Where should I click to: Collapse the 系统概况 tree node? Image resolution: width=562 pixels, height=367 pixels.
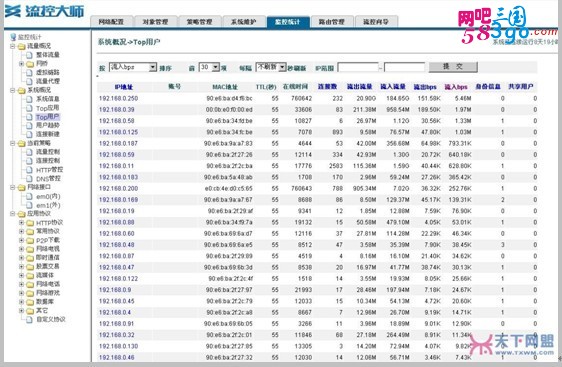pyautogui.click(x=13, y=90)
